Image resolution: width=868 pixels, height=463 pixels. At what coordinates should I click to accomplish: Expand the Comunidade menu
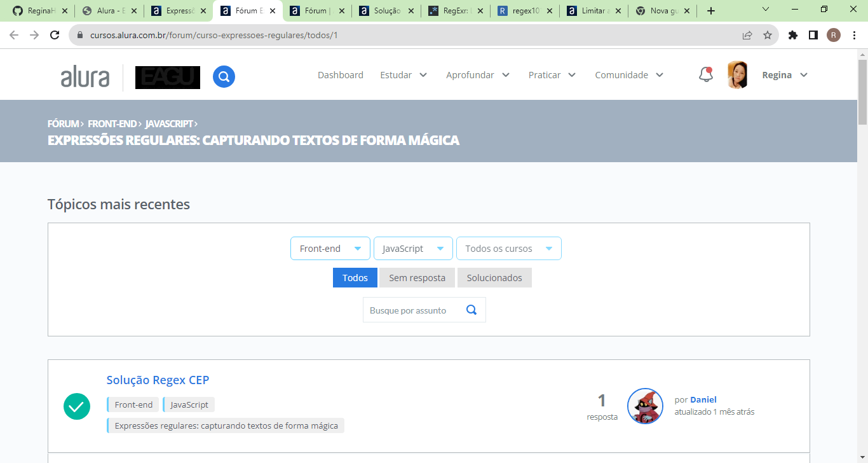[629, 75]
